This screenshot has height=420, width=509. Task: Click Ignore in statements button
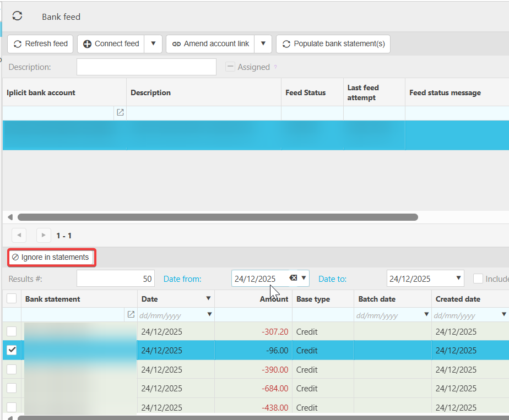pyautogui.click(x=51, y=257)
